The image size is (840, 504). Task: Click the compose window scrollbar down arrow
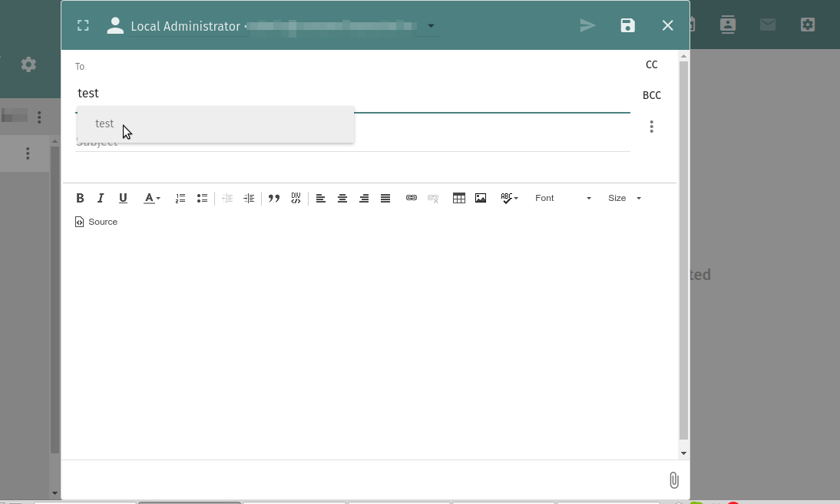(683, 453)
